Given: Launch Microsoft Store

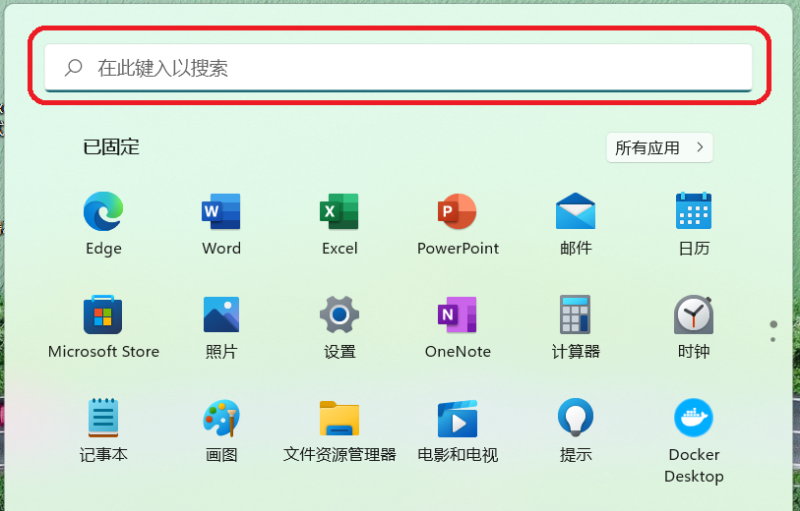Looking at the screenshot, I should click(104, 326).
